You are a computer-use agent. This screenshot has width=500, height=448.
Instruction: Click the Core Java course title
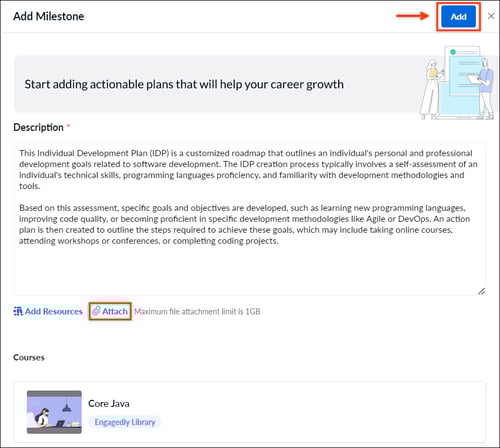(109, 403)
